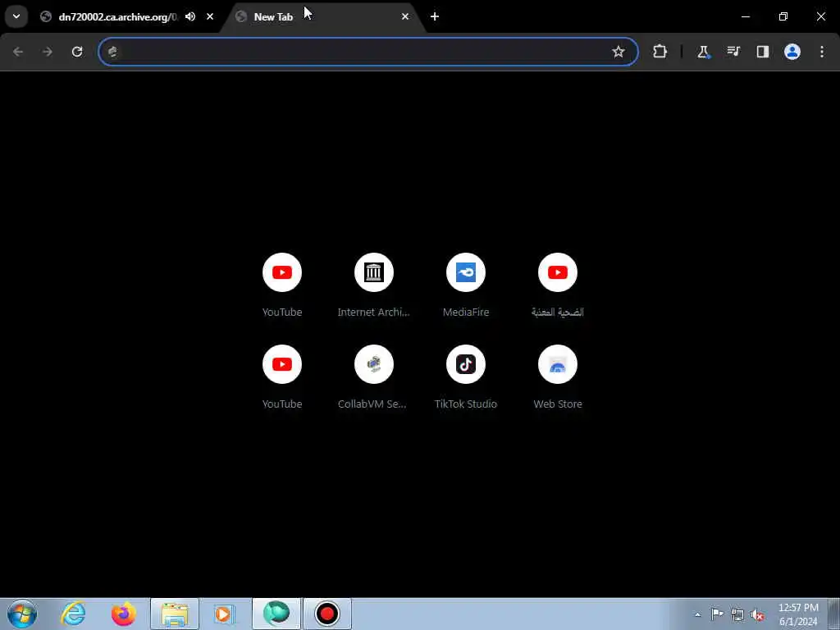Open the second-row YouTube shortcut
Viewport: 840px width, 630px height.
[x=282, y=377]
